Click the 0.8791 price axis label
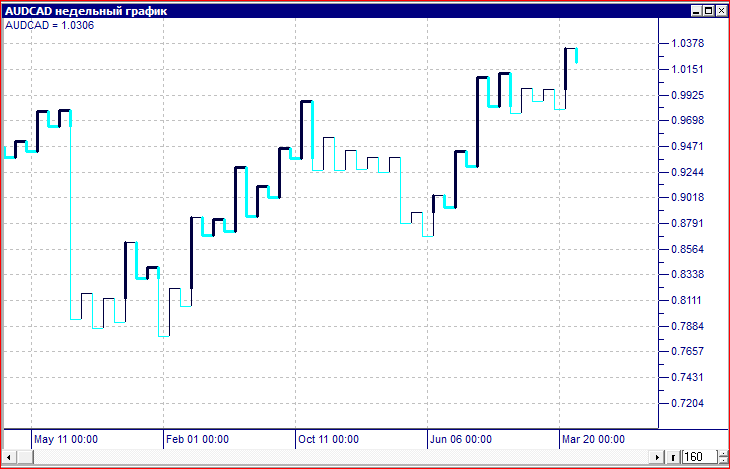 (x=687, y=224)
